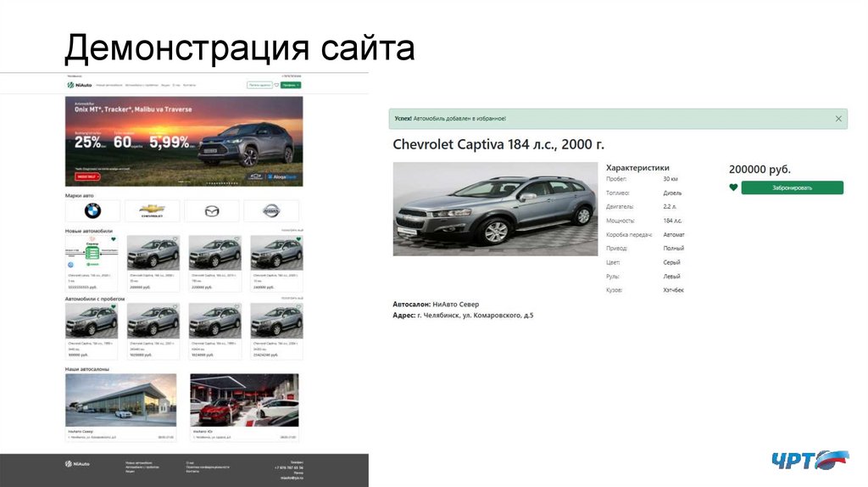
Task: Toggle favorite heart on the last used car card
Action: 298,306
